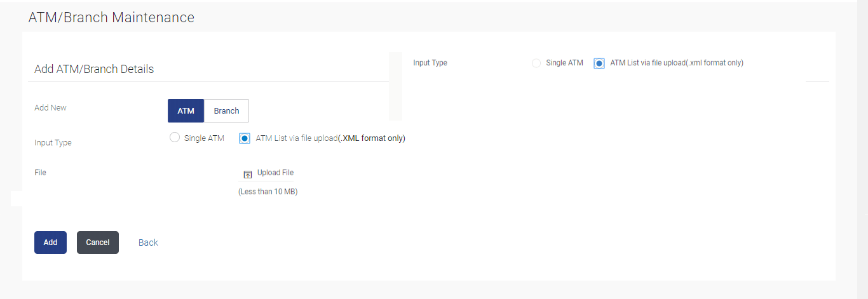Click the Upload File icon

pyautogui.click(x=248, y=175)
